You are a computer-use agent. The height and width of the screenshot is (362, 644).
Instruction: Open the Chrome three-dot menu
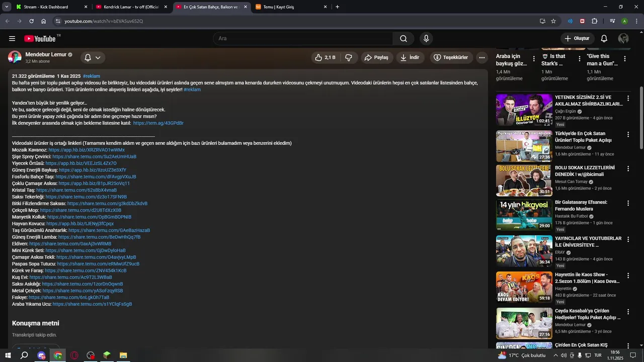click(x=636, y=21)
